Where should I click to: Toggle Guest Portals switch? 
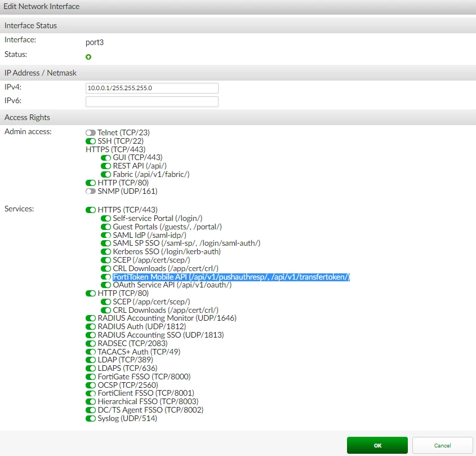(x=106, y=227)
